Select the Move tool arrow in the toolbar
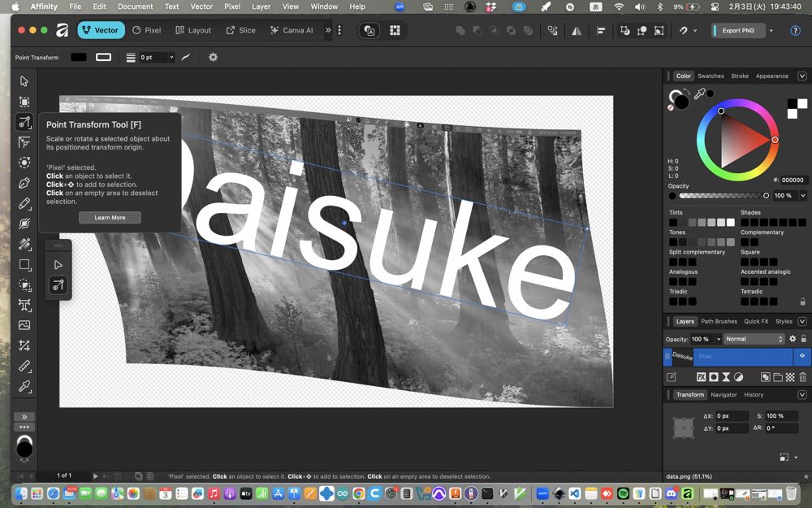The image size is (812, 508). pos(24,81)
